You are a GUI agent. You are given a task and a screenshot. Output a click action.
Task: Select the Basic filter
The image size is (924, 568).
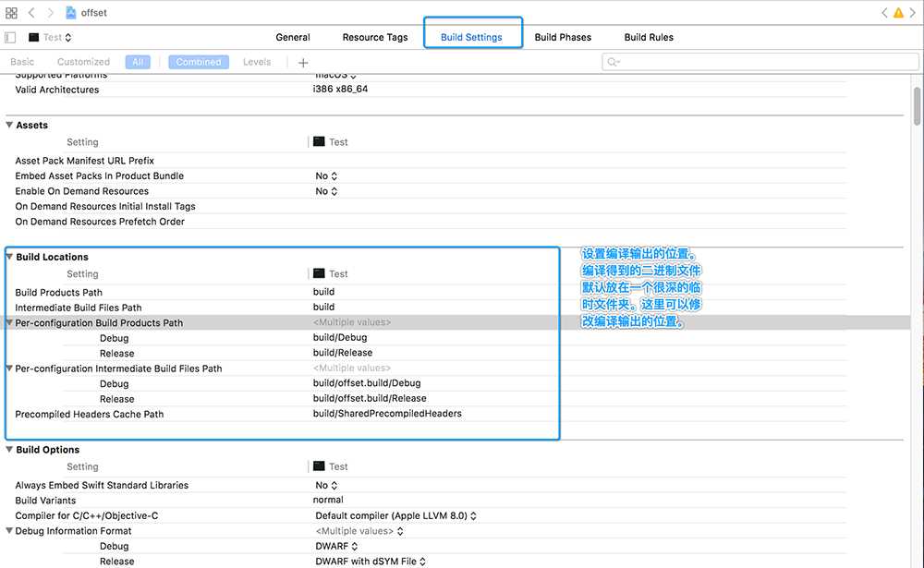(x=22, y=62)
